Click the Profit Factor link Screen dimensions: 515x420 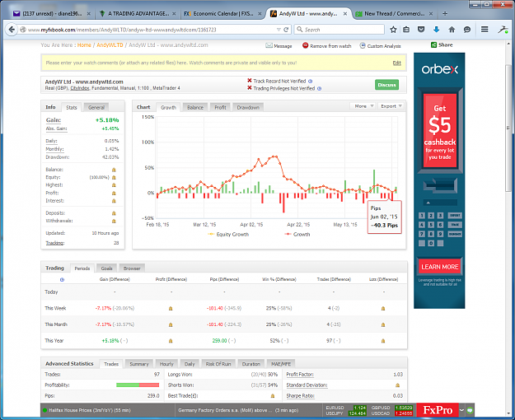coord(300,375)
